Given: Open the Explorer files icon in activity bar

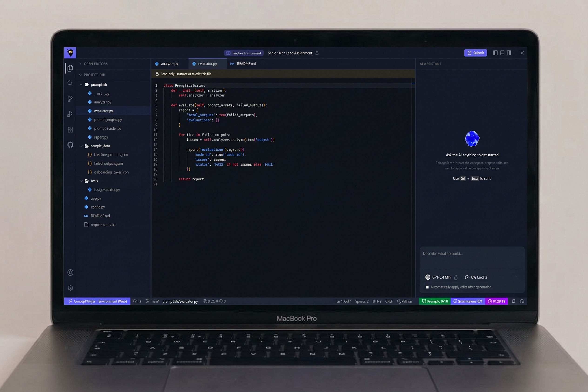Looking at the screenshot, I should point(70,68).
